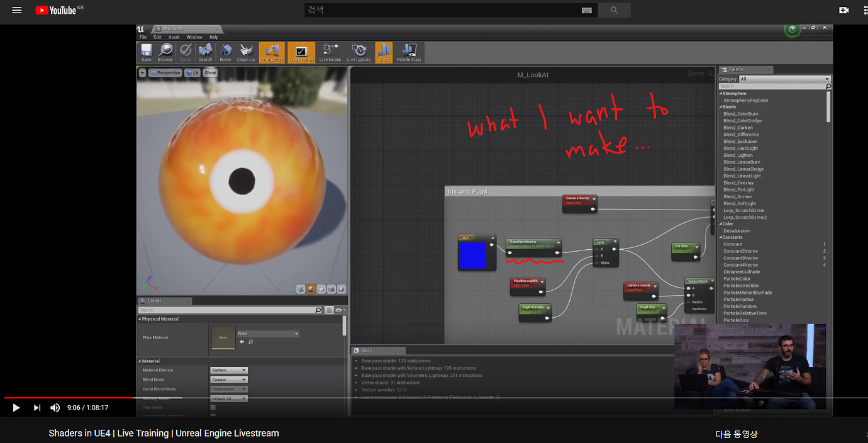Mute the YouTube player volume
Image resolution: width=868 pixels, height=443 pixels.
point(55,407)
